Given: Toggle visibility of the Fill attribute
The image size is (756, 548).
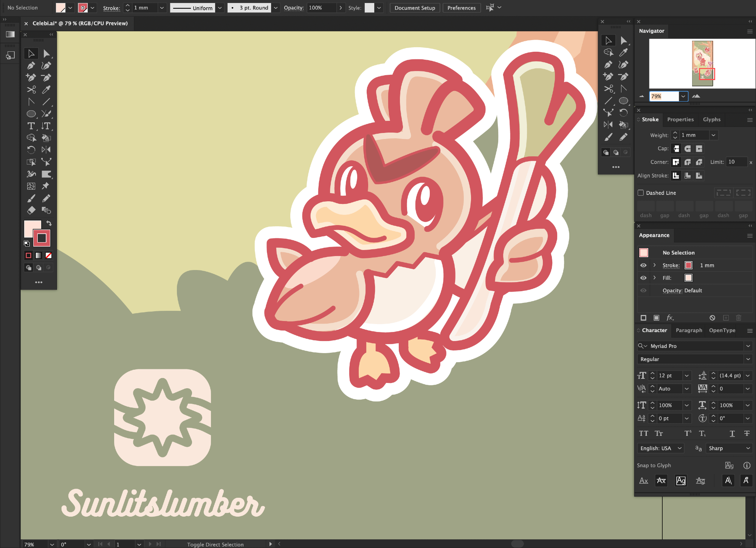Looking at the screenshot, I should [x=643, y=278].
